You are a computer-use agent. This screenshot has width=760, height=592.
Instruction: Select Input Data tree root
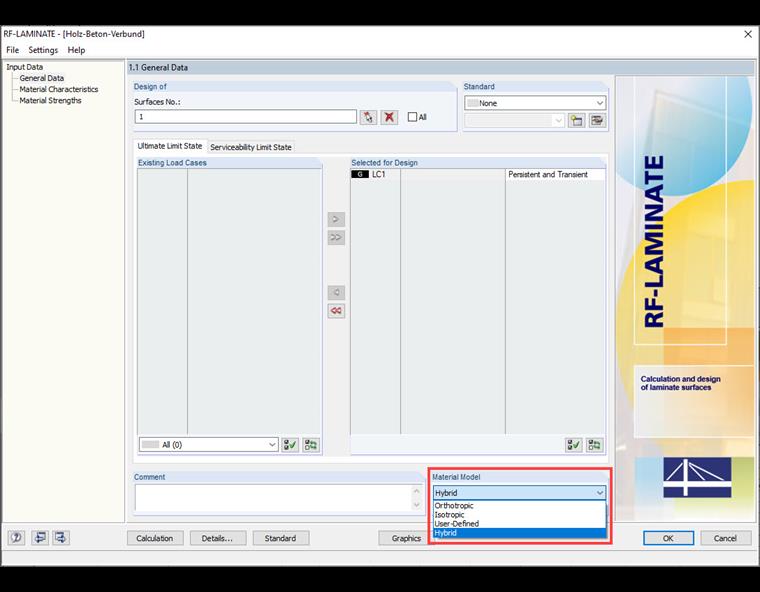[x=25, y=67]
